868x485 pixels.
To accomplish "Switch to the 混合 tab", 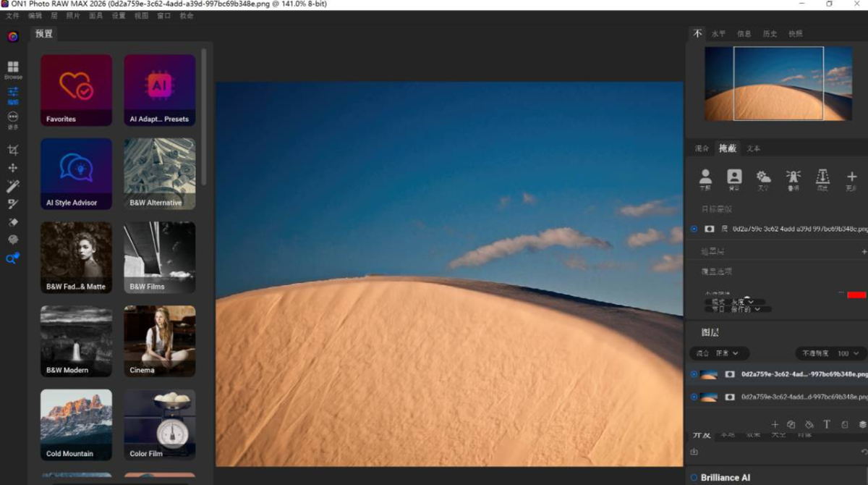I will [702, 148].
